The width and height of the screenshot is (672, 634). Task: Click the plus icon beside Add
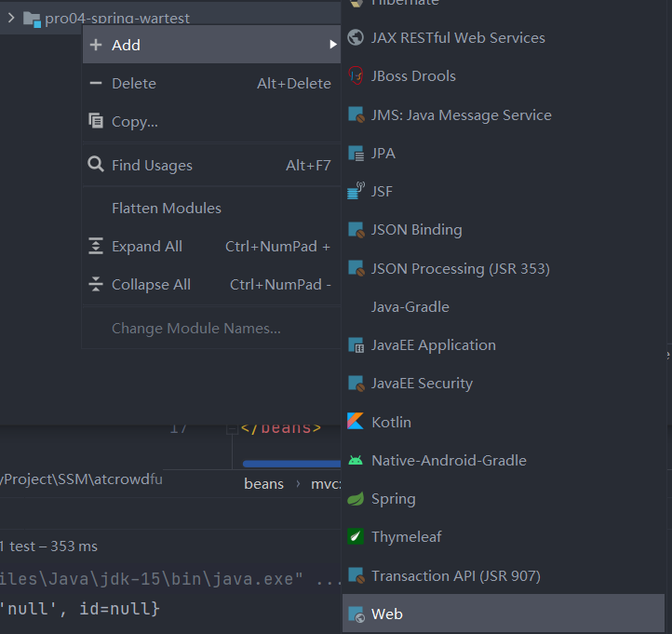(x=96, y=45)
